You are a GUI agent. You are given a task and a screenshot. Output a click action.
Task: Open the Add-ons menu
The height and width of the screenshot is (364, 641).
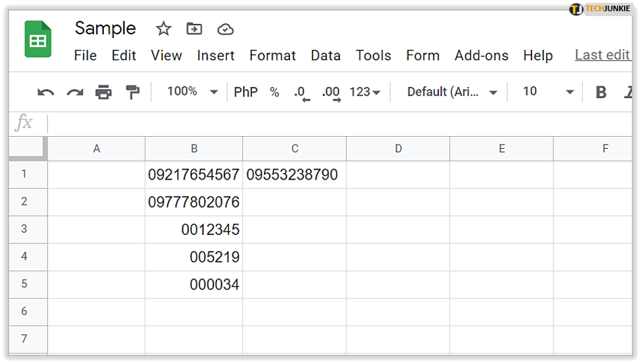click(x=481, y=55)
